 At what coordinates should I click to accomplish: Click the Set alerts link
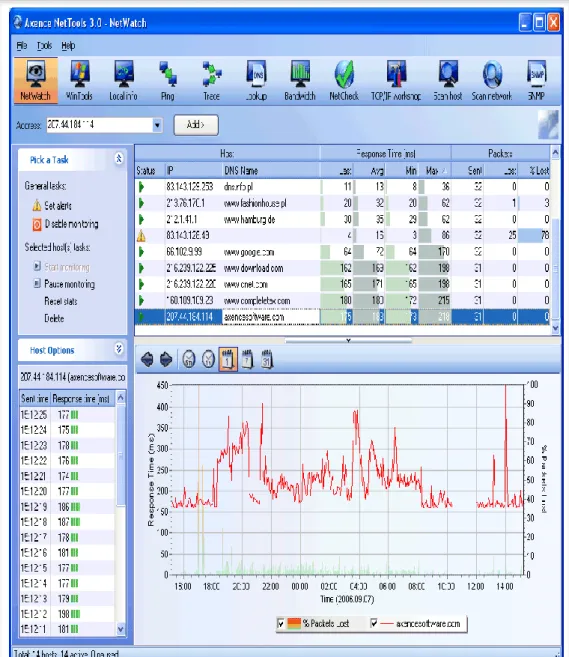58,206
